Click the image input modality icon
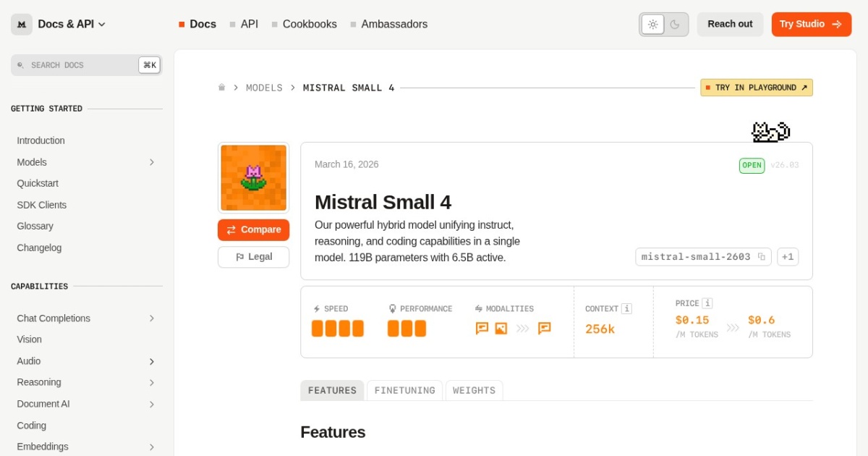This screenshot has width=868, height=456. click(501, 329)
